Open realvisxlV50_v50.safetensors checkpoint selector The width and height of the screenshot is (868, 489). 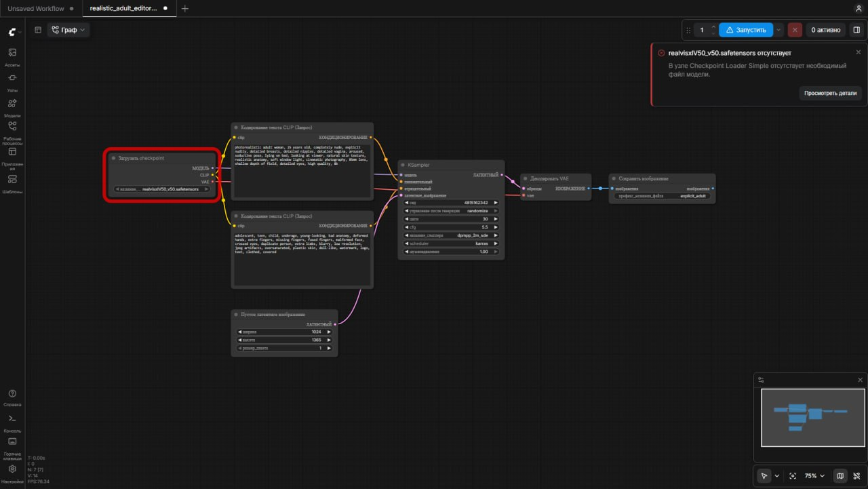click(x=163, y=189)
